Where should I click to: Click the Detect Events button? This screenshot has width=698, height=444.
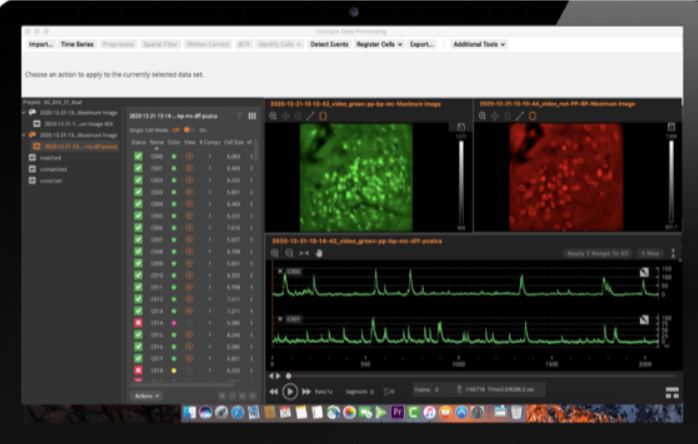click(x=329, y=44)
